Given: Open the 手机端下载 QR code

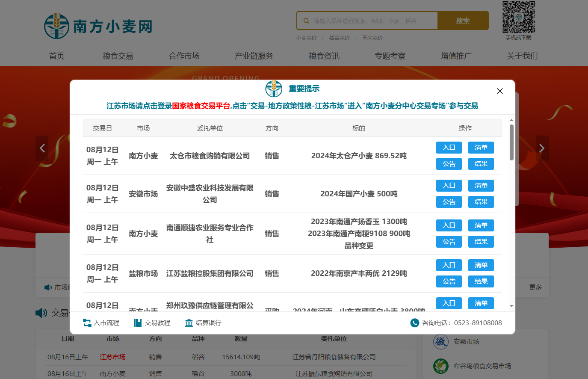Looking at the screenshot, I should coord(518,17).
